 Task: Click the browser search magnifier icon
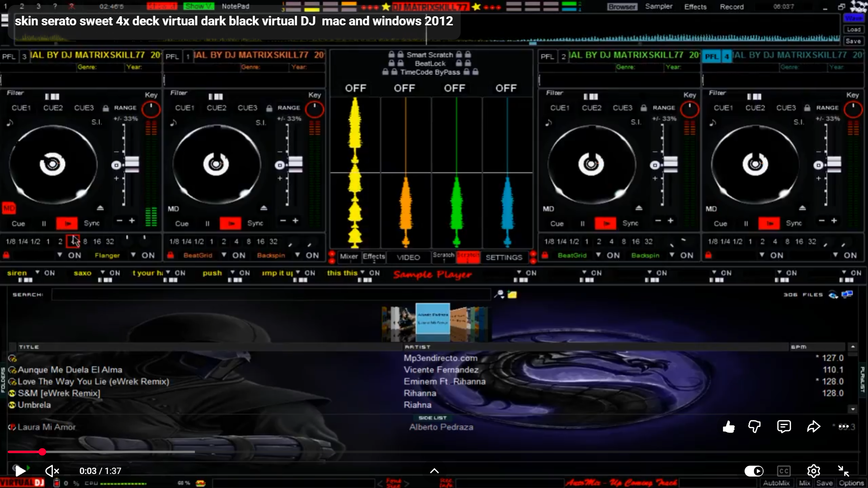coord(499,295)
